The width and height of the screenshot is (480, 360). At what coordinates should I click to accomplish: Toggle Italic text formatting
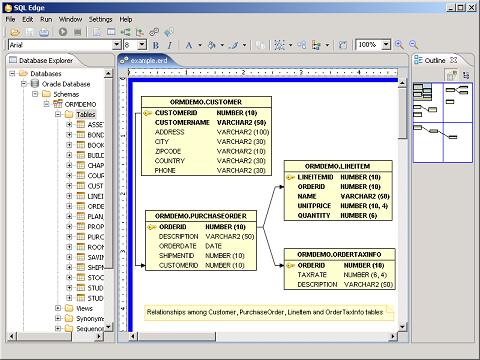(x=170, y=45)
